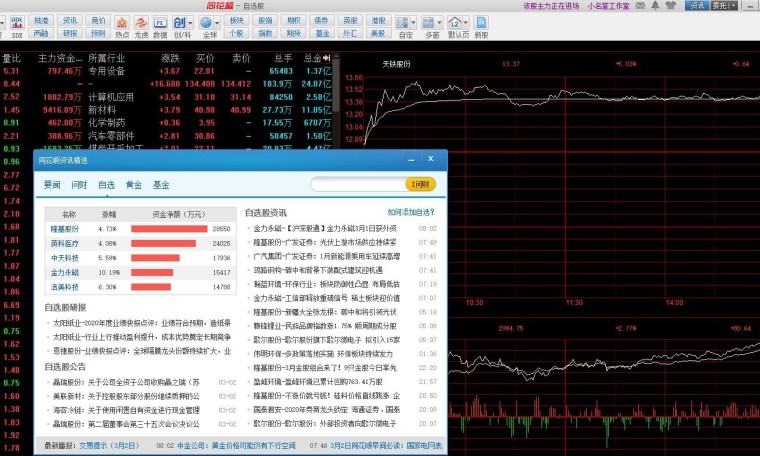Click the 板块 toolbar button
Viewport: 760px width, 456px height.
pos(237,20)
